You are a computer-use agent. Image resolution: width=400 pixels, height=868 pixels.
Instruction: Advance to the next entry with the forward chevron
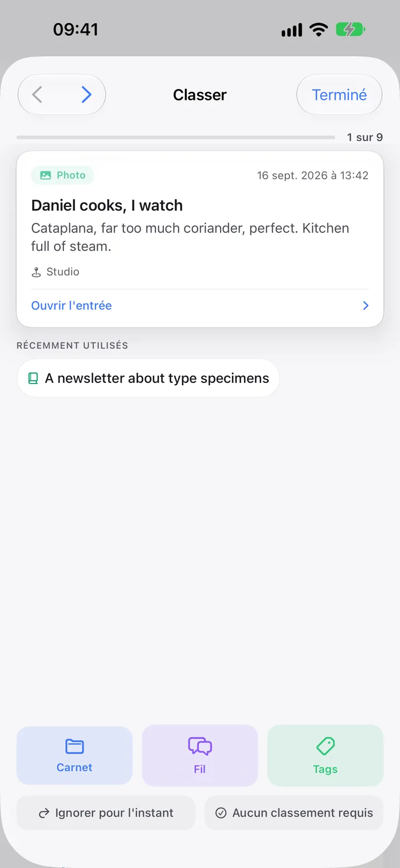pyautogui.click(x=86, y=95)
